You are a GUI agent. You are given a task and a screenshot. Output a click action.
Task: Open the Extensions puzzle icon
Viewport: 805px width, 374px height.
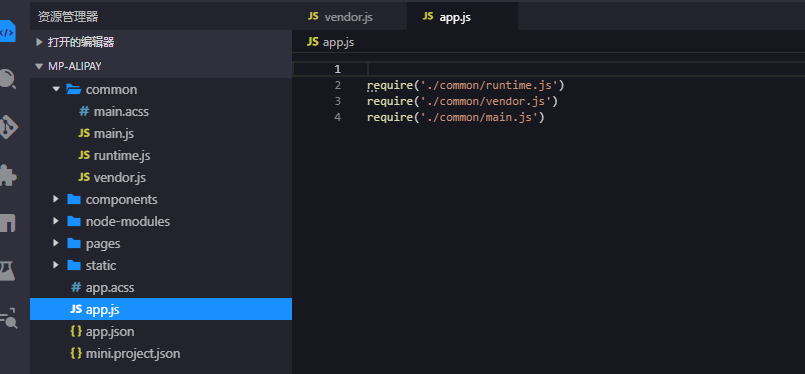[x=8, y=175]
